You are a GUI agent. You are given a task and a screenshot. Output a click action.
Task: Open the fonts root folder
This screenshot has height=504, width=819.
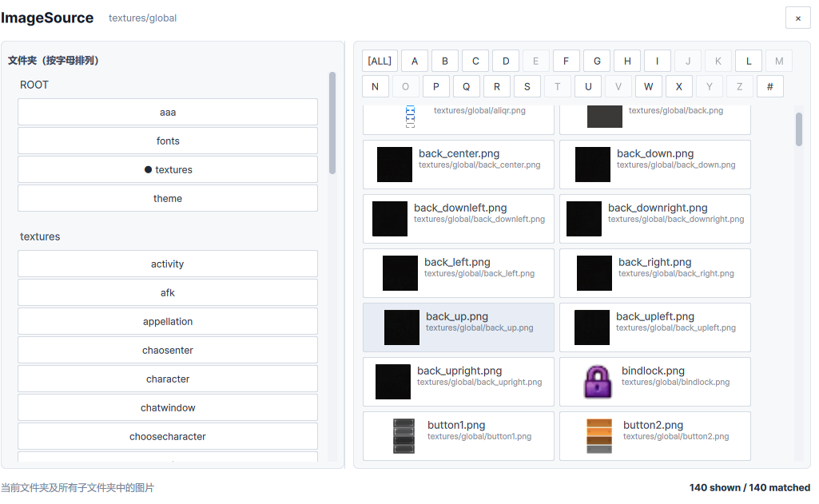pos(168,141)
